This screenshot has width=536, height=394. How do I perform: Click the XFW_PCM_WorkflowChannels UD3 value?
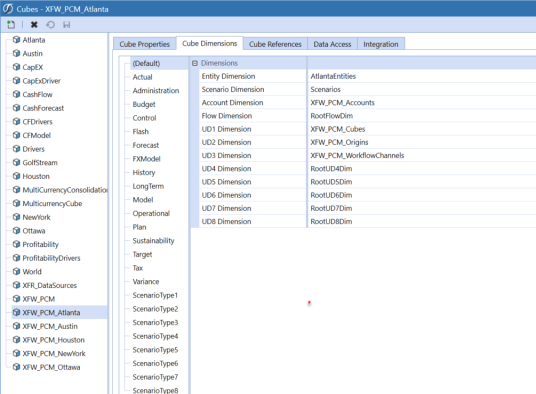[x=357, y=155]
